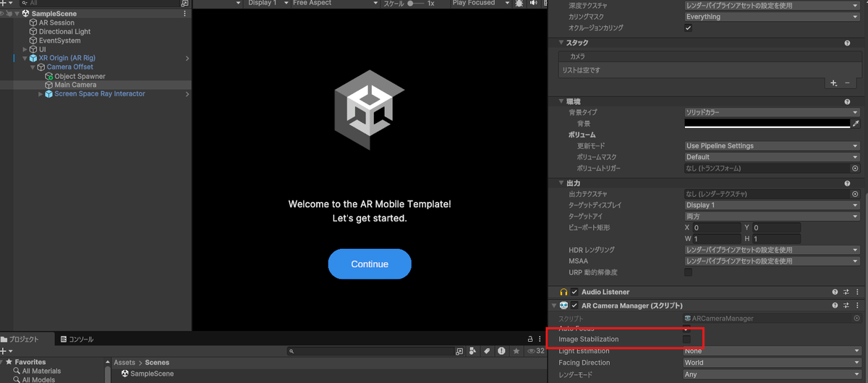Open the MSAA dropdown
Screen dimensions: 868x383
coord(771,261)
